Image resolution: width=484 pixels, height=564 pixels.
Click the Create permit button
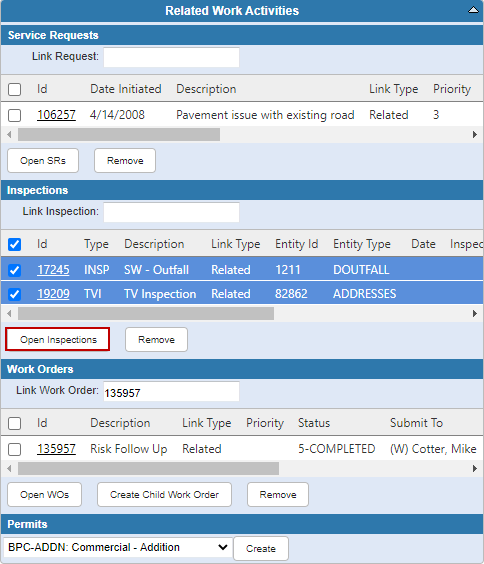(261, 549)
